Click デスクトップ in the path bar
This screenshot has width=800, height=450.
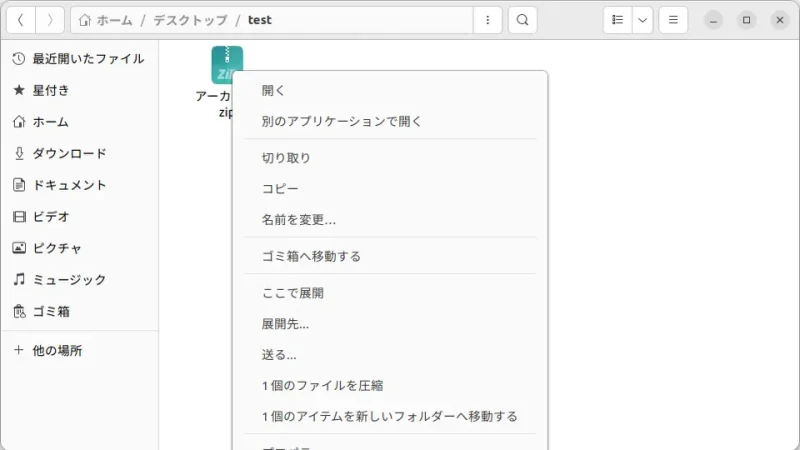(x=190, y=20)
